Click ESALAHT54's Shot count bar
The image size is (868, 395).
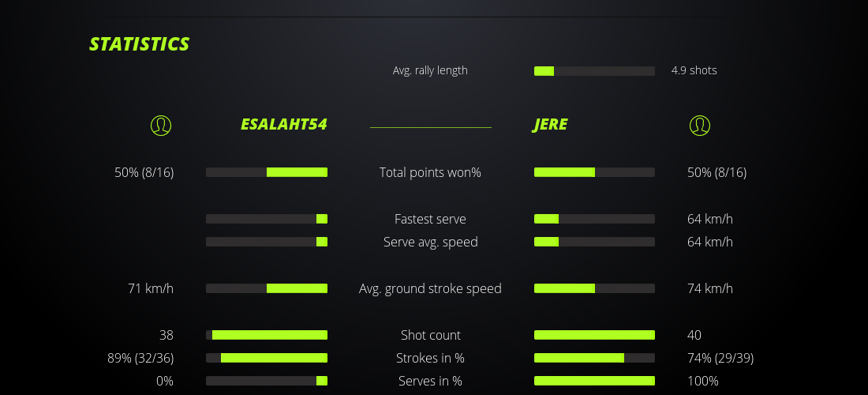point(267,335)
